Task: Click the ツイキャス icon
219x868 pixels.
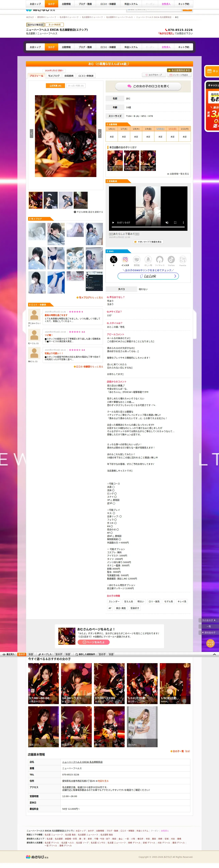Action: [160, 259]
